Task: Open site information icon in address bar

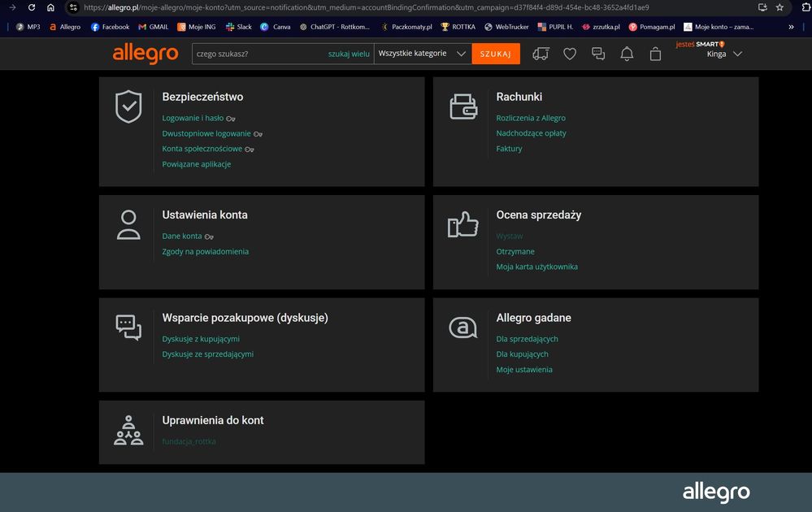Action: pos(73,7)
